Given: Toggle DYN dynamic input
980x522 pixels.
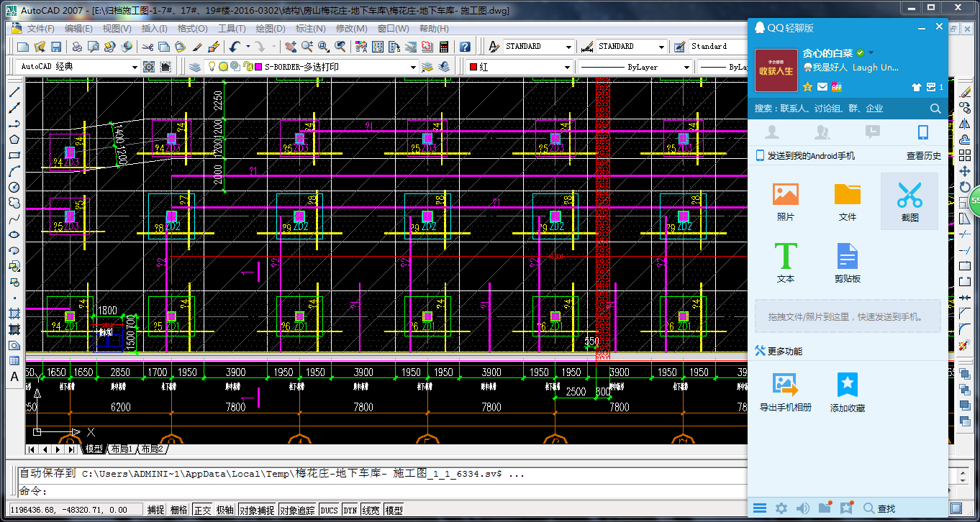Looking at the screenshot, I should pos(350,510).
